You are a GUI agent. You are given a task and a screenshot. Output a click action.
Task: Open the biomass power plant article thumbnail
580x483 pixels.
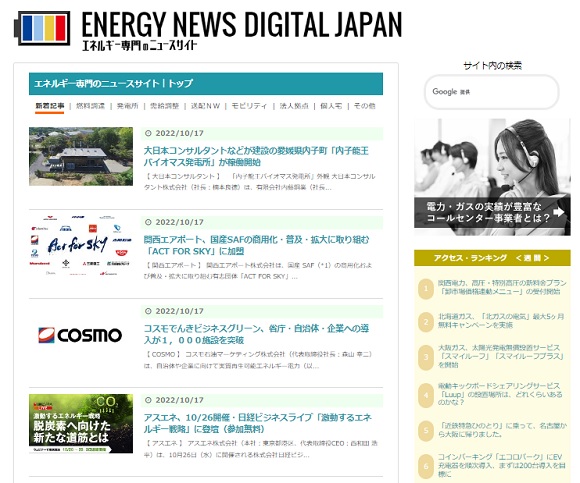81,156
